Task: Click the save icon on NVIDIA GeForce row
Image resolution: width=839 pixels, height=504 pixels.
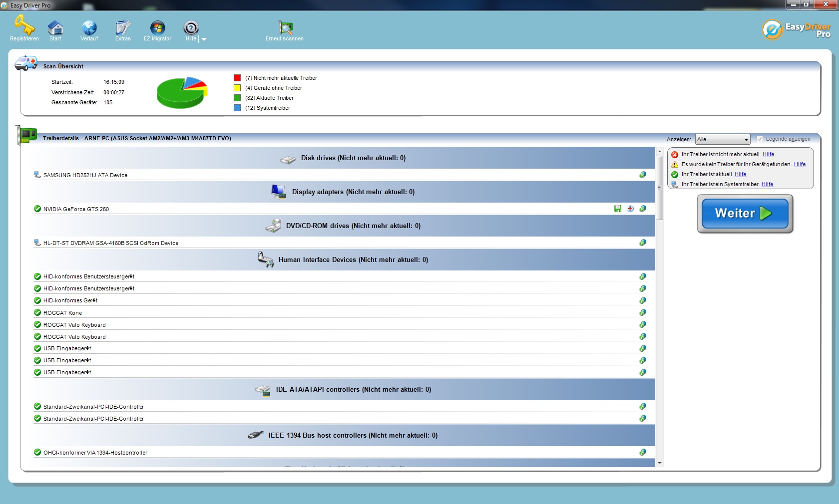Action: pyautogui.click(x=618, y=209)
